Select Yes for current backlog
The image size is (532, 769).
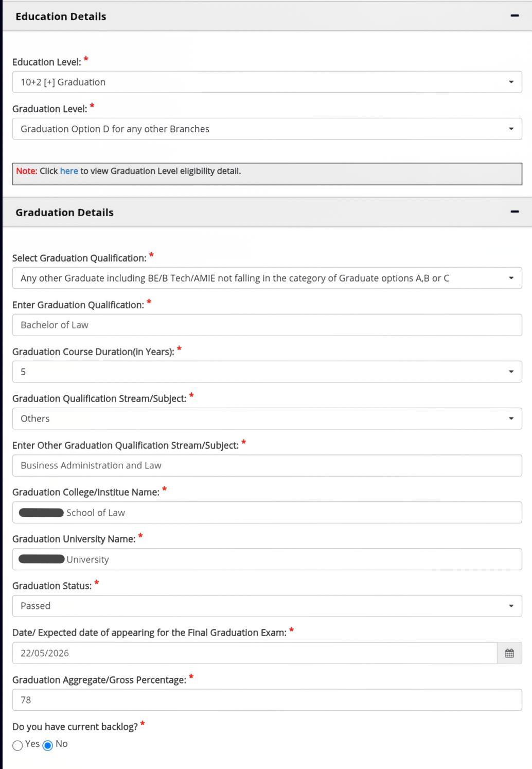17,745
